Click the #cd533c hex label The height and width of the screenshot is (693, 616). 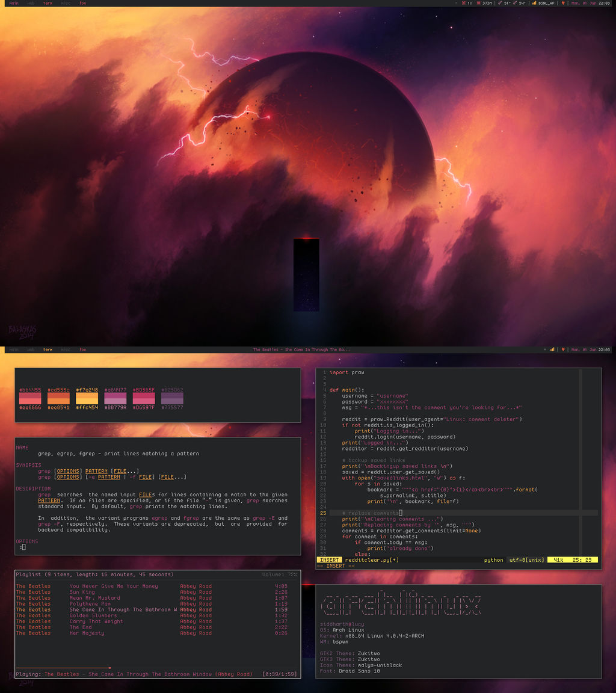[x=58, y=390]
